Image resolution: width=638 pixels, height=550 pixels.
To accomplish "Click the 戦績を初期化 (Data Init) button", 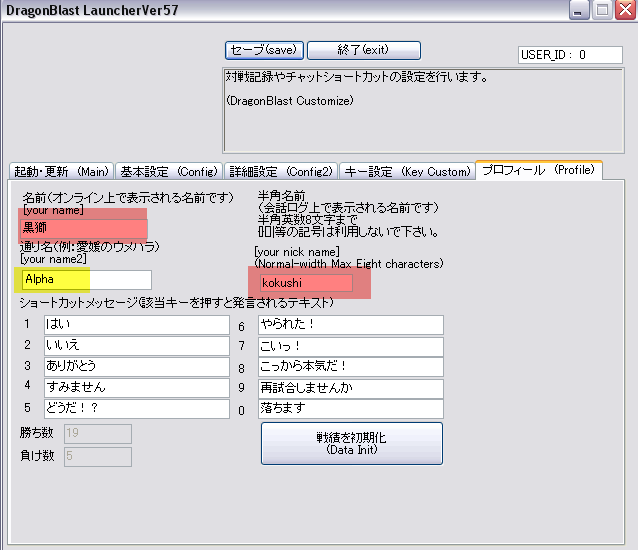I will (x=352, y=443).
